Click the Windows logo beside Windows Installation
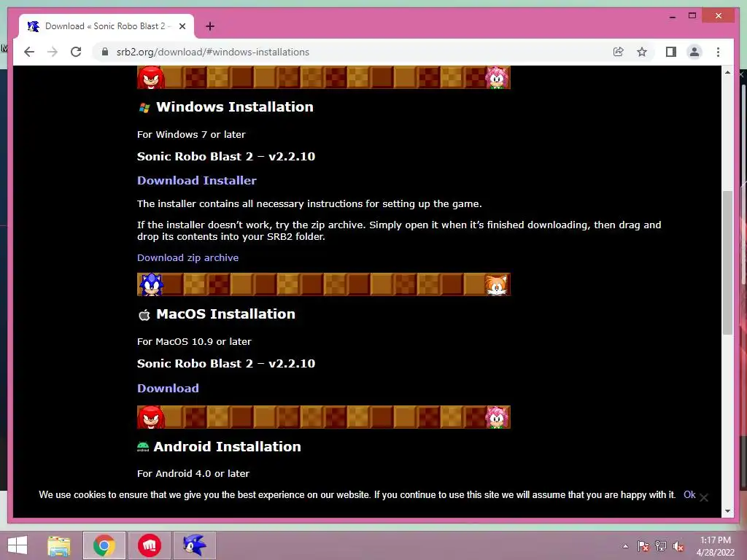747x560 pixels. click(144, 108)
